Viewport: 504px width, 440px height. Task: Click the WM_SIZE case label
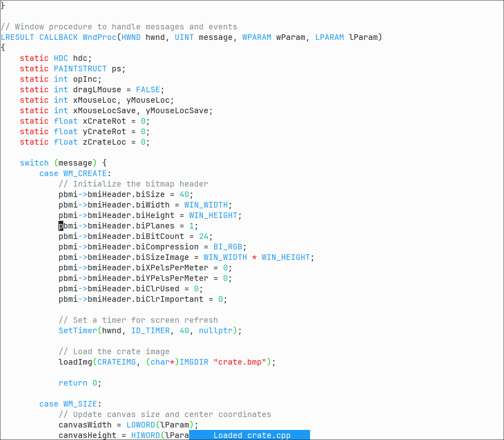[80, 404]
